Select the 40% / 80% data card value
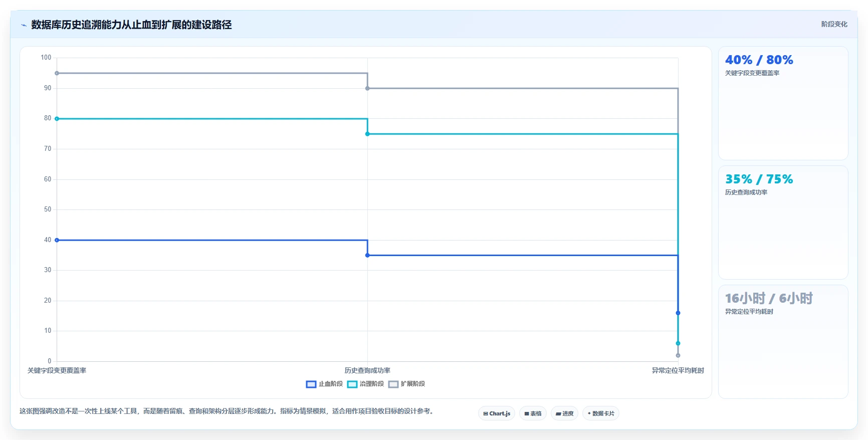The width and height of the screenshot is (868, 440). 759,60
